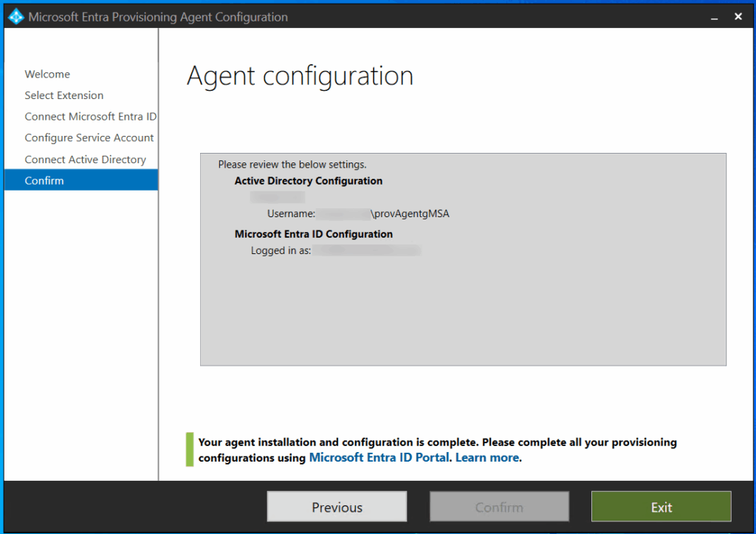Click the provAgentgMSA username value

click(x=410, y=214)
